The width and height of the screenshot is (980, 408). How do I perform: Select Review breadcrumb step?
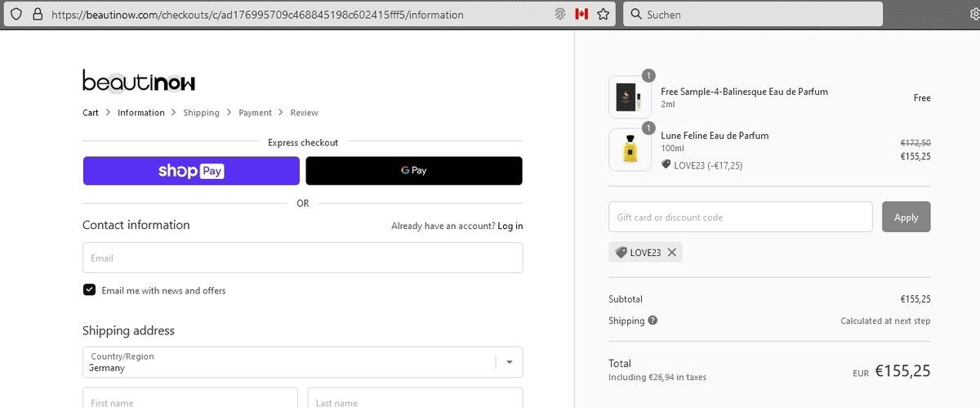(x=304, y=113)
